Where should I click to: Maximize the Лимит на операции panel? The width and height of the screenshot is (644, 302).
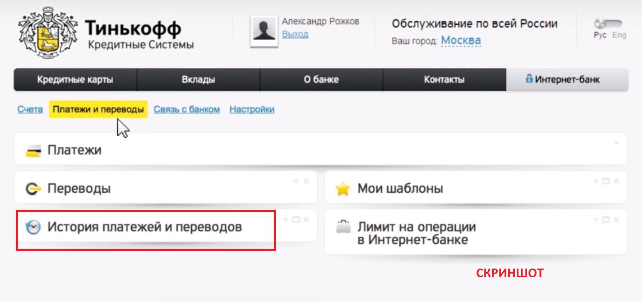[x=606, y=220]
